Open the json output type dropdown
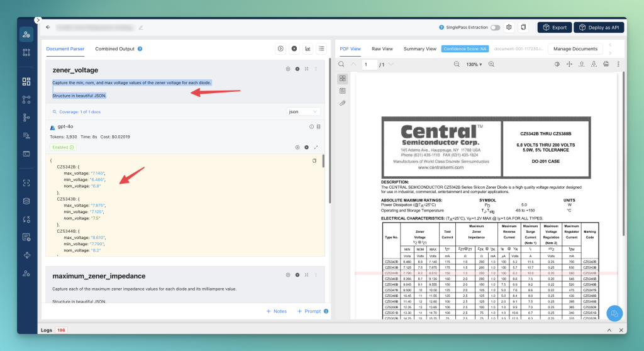 [x=303, y=111]
